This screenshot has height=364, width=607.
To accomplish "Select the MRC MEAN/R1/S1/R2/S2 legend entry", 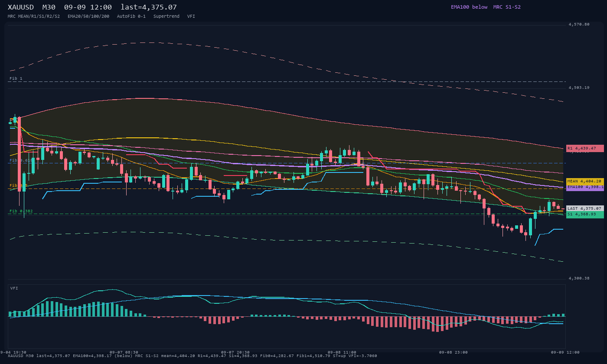I will (x=34, y=16).
